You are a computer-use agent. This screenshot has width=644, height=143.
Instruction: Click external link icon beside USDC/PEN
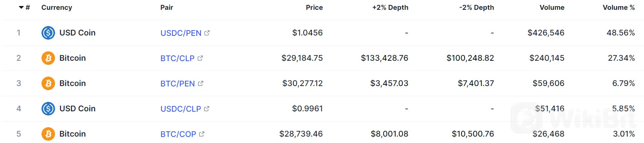click(207, 33)
